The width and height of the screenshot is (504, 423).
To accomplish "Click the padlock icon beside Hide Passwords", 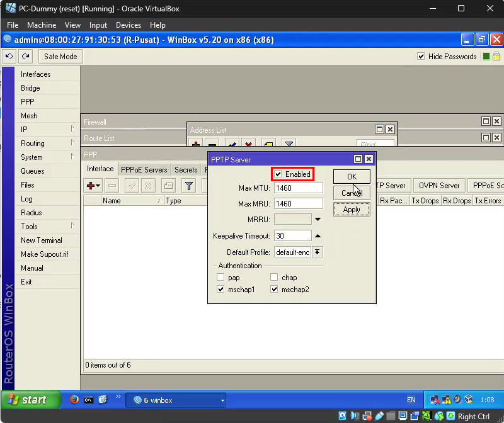I will pos(496,57).
